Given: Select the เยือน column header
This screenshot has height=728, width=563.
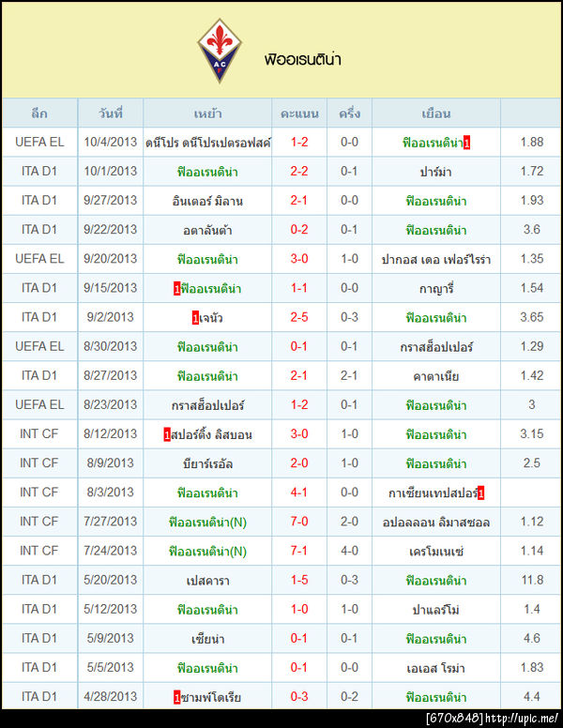Looking at the screenshot, I should pyautogui.click(x=436, y=114).
